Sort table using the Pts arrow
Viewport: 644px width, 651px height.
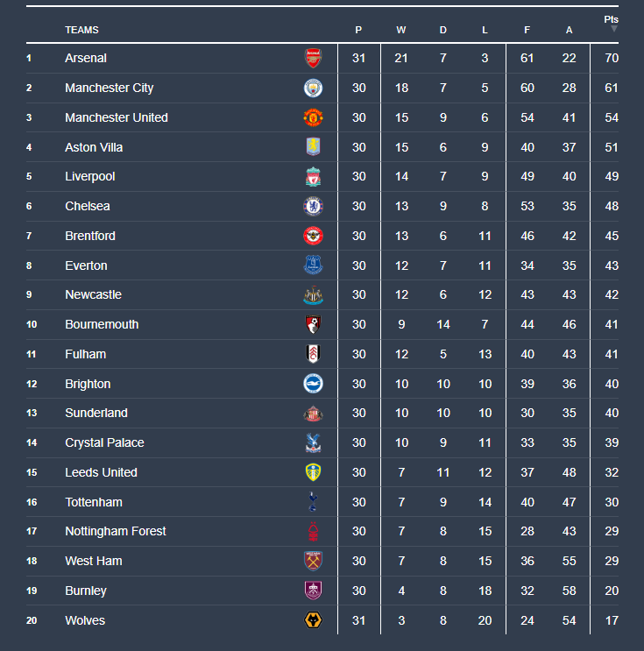(x=613, y=29)
